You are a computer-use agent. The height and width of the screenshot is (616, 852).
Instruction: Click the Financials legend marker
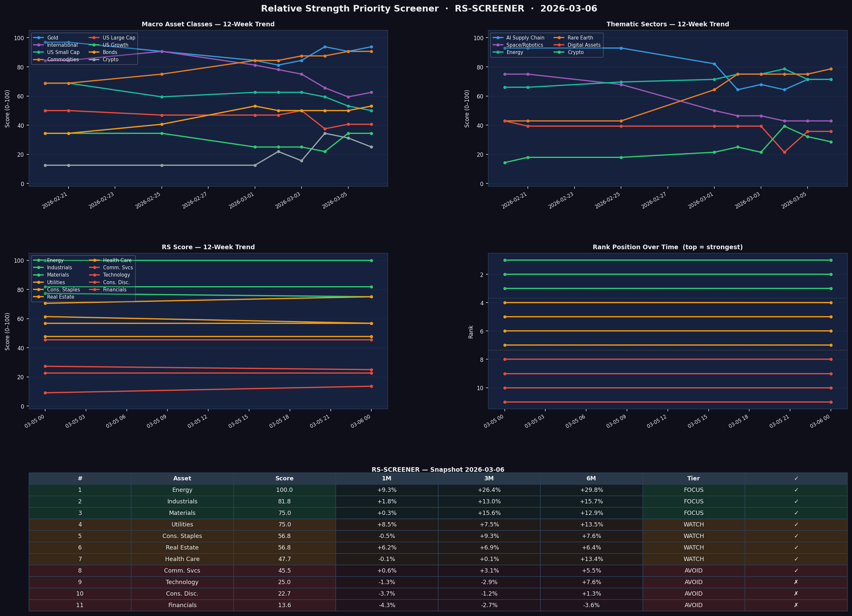[x=95, y=289]
